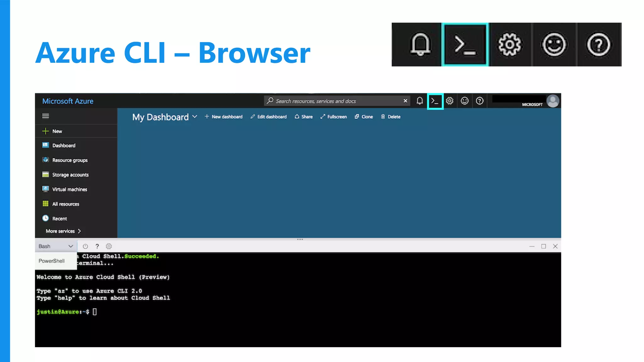Screen dimensions: 644x362
Task: Click the large bell icon in the enlarged strip
Action: click(420, 45)
